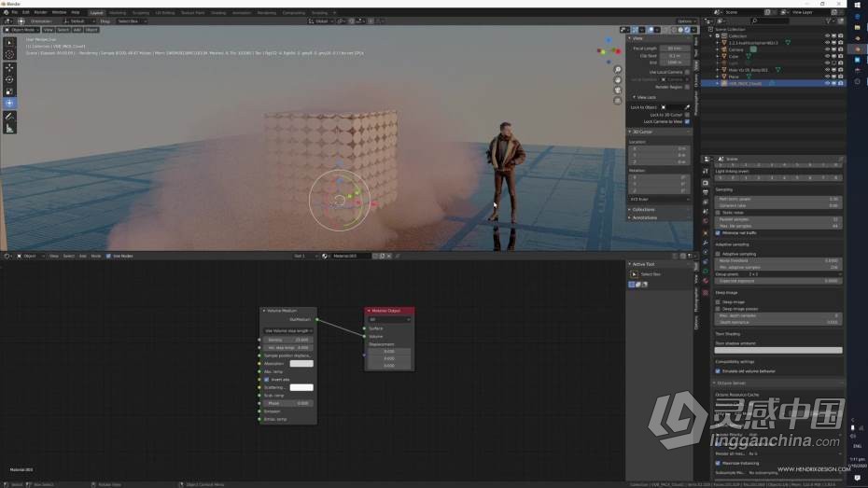Open the Use Volume step length dropdown

tap(288, 331)
